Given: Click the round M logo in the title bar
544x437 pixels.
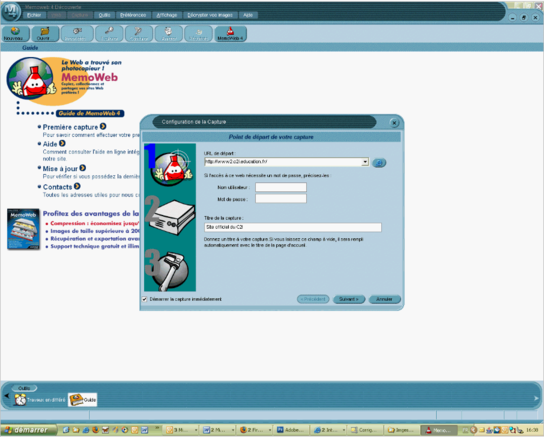Looking at the screenshot, I should [11, 11].
